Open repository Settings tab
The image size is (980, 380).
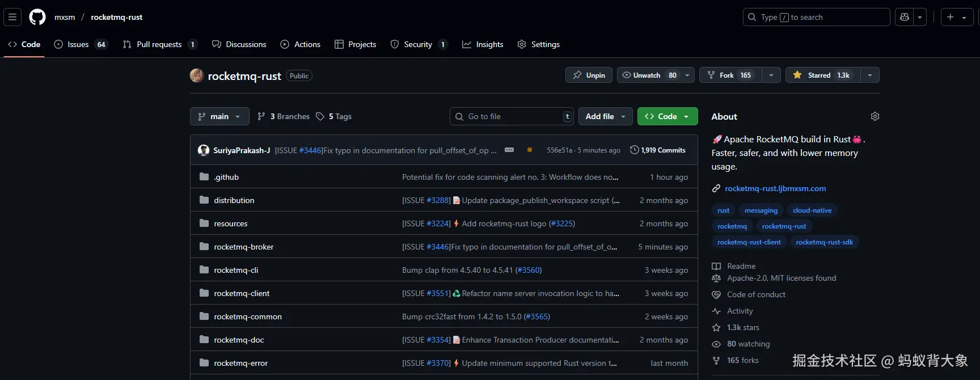point(538,44)
